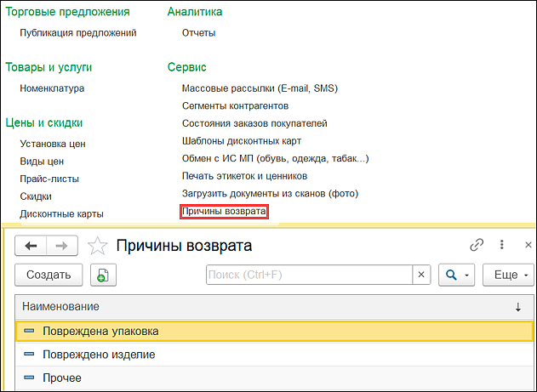The height and width of the screenshot is (392, 537).
Task: Copy link using the chain icon
Action: pos(477,245)
